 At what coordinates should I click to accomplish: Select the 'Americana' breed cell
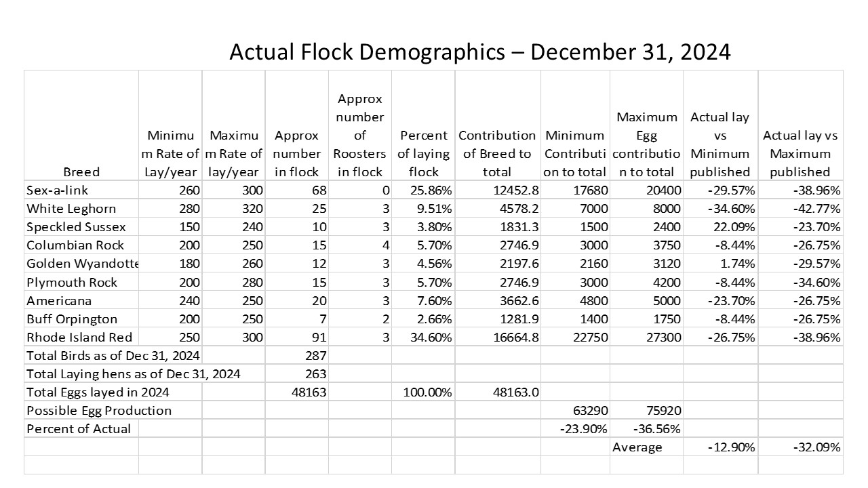(x=59, y=300)
